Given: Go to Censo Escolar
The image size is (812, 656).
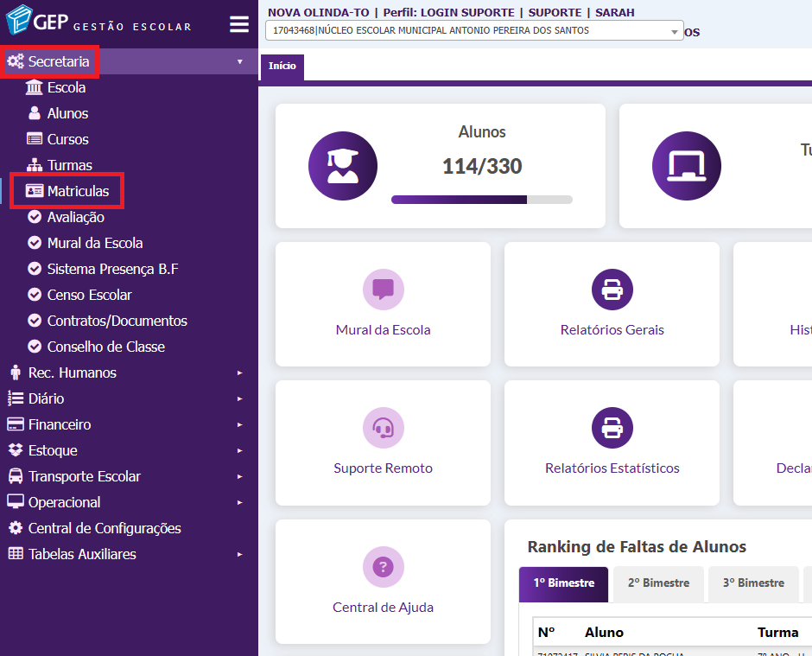Looking at the screenshot, I should point(89,295).
